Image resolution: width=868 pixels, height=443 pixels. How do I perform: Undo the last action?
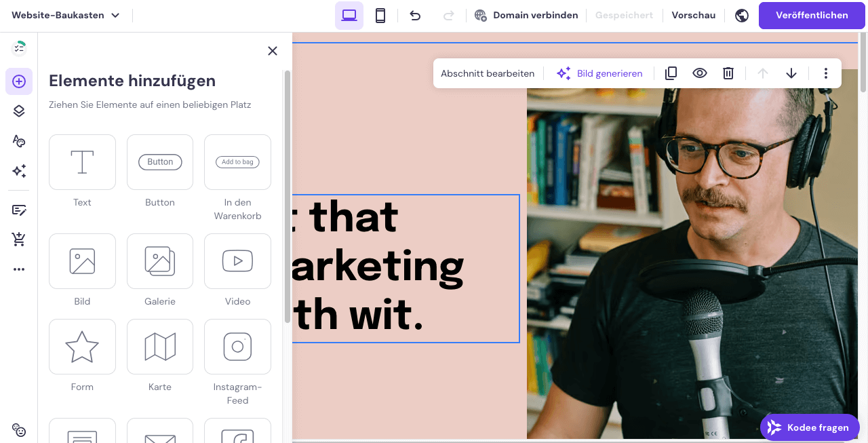tap(415, 15)
